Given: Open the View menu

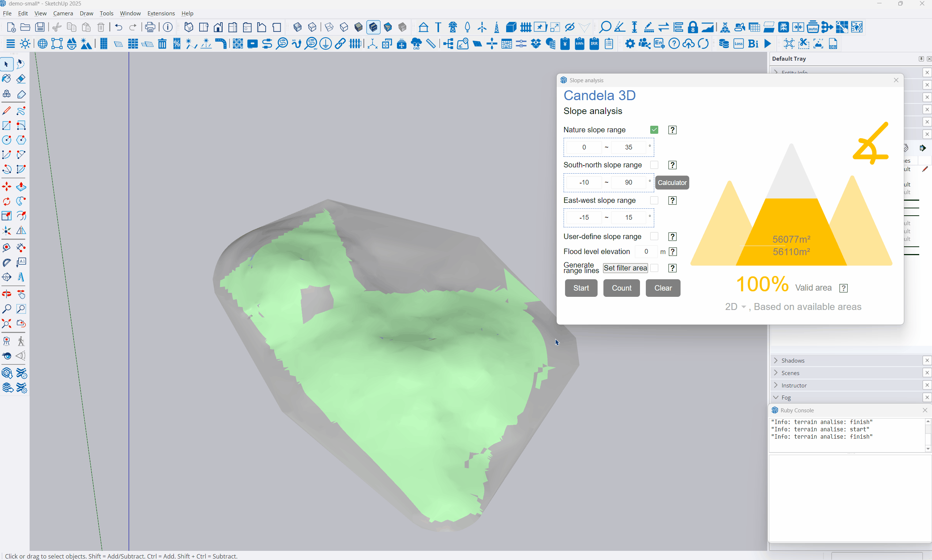Looking at the screenshot, I should [40, 13].
